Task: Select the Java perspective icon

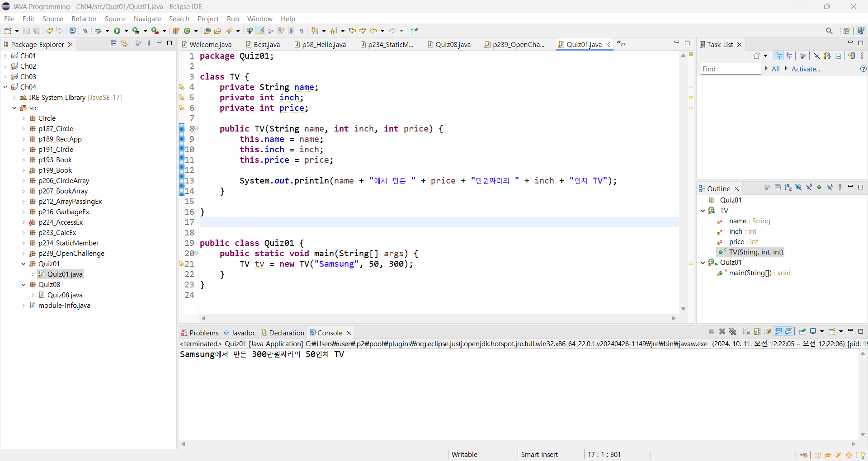Action: point(861,31)
